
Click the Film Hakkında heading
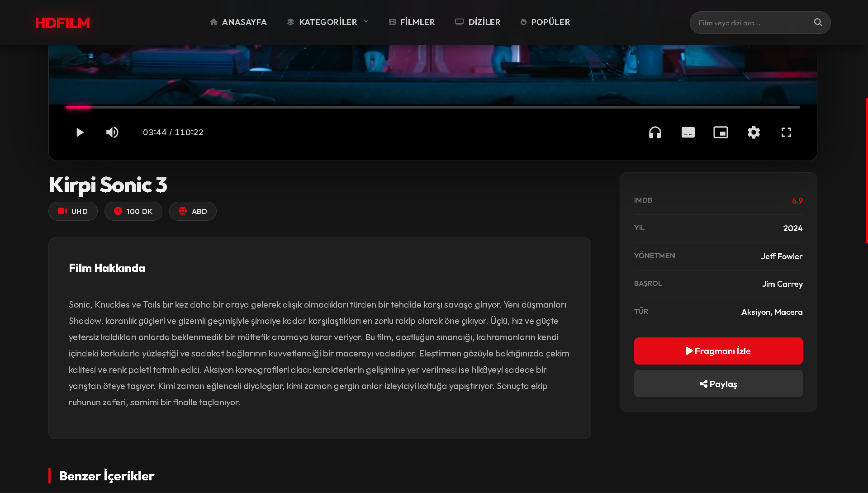[x=107, y=268]
